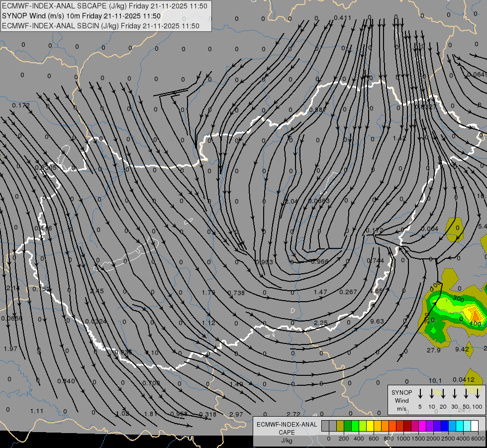Click the wind arrow above 30 m/s
This screenshot has width=487, height=448.
[454, 394]
